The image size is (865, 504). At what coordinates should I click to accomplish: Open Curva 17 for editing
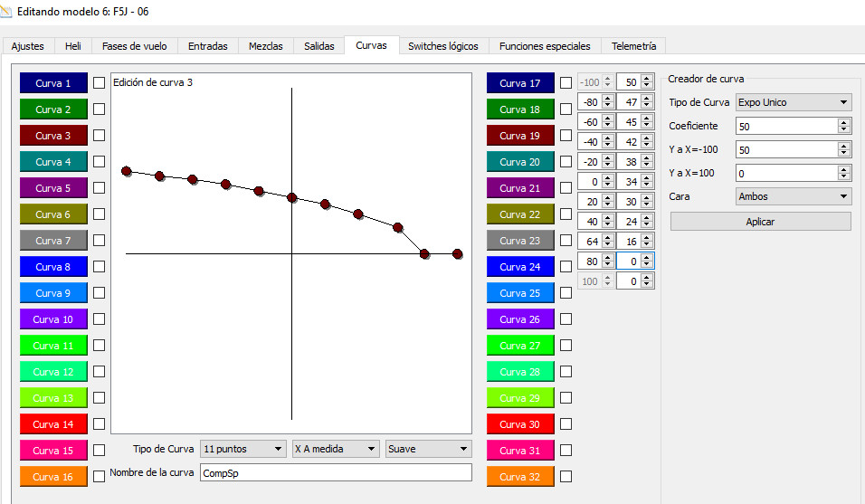tap(519, 83)
